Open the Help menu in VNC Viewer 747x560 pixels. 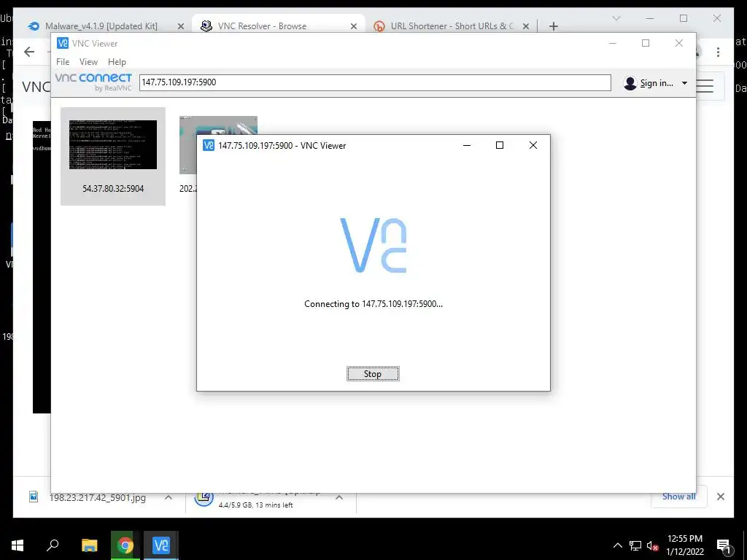(117, 62)
